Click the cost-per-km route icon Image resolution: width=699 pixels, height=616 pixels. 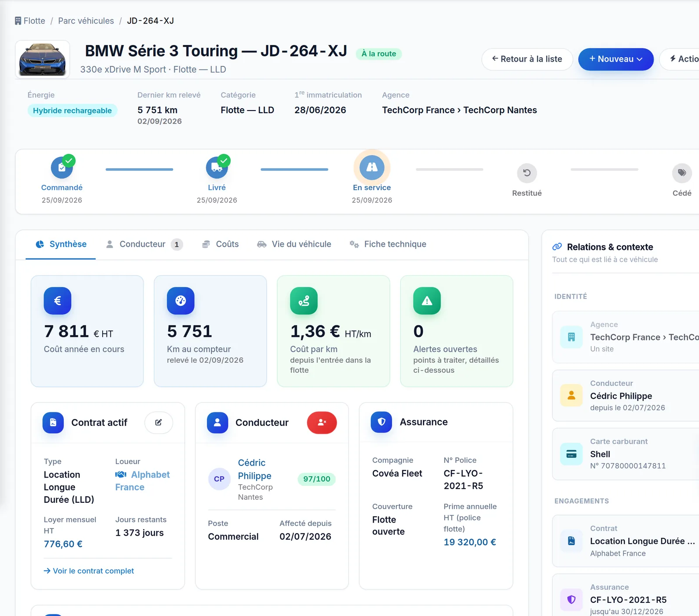pos(304,301)
